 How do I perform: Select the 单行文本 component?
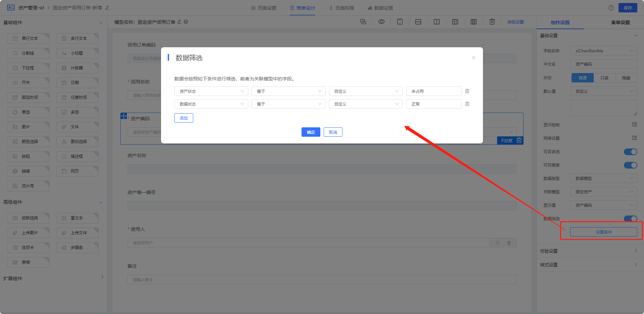[x=29, y=39]
